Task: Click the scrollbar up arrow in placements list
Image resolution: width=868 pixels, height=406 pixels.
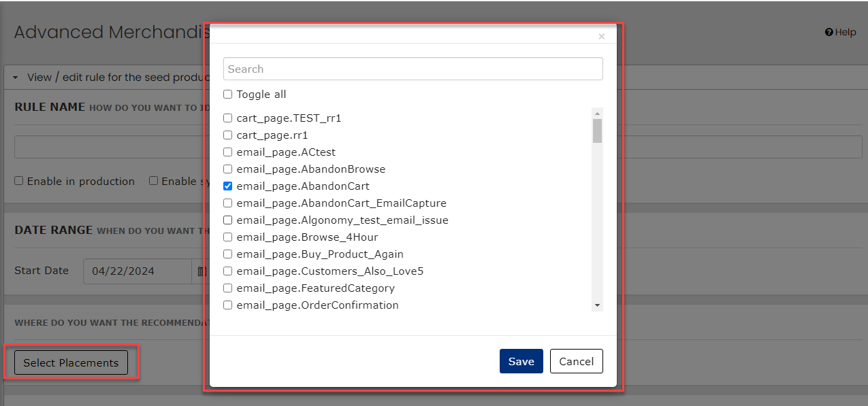Action: tap(597, 112)
